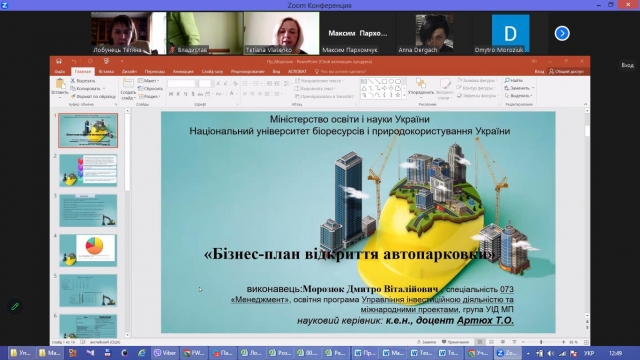Click the Cut (Вырезать) scissors icon

(x=73, y=81)
